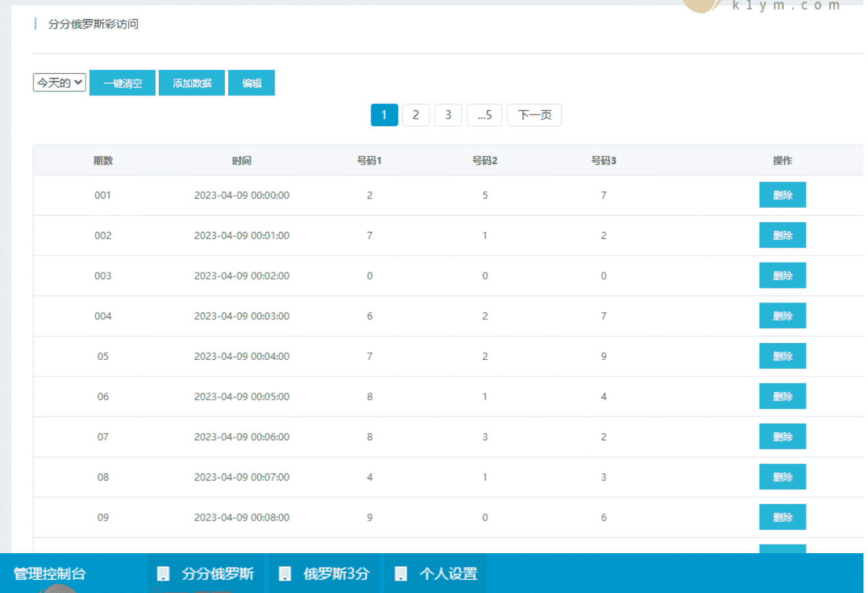
Task: Click 下一页 next page button
Action: (x=535, y=115)
